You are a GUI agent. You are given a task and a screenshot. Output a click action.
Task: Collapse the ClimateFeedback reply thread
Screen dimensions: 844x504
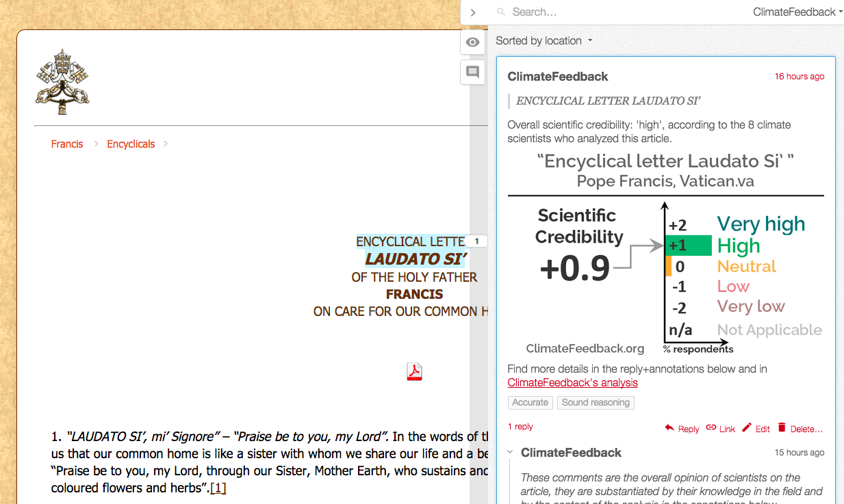(511, 453)
